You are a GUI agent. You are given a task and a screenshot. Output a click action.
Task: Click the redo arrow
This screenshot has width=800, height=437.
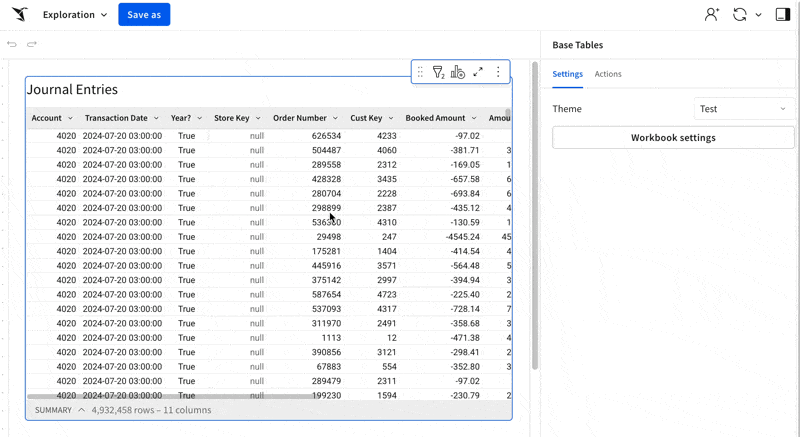(x=32, y=44)
